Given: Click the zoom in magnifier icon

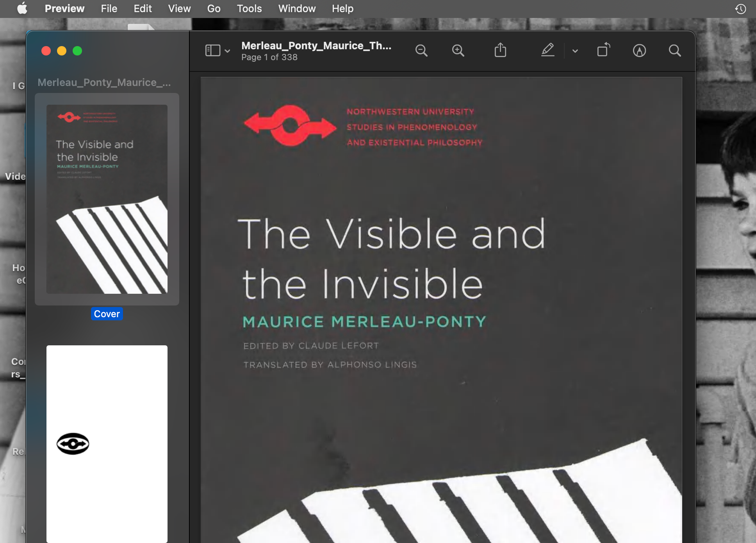Looking at the screenshot, I should (x=458, y=51).
